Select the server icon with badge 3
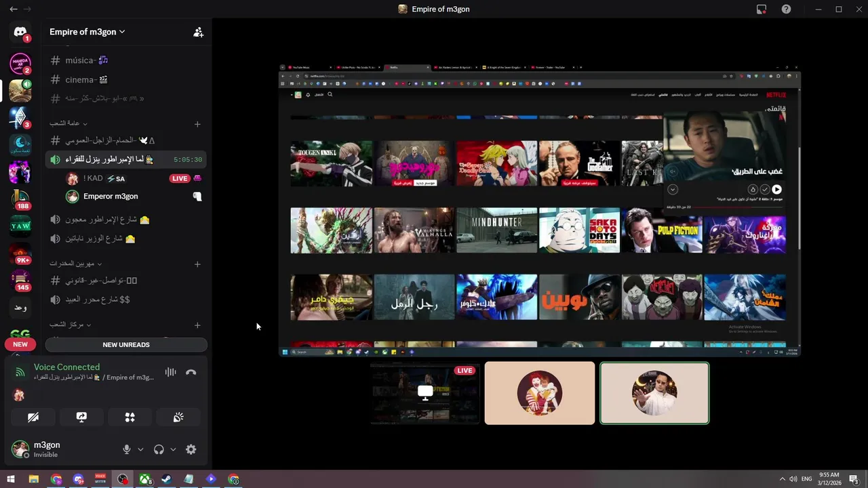Image resolution: width=868 pixels, height=488 pixels. click(20, 117)
